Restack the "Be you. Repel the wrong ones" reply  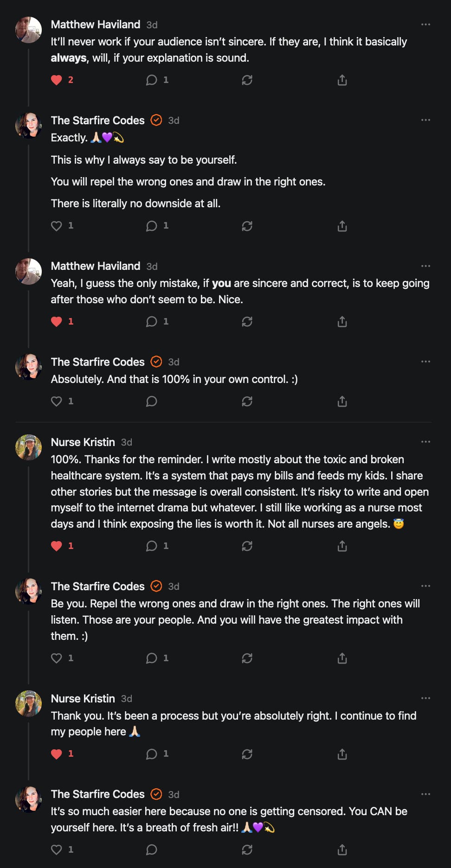point(247,658)
